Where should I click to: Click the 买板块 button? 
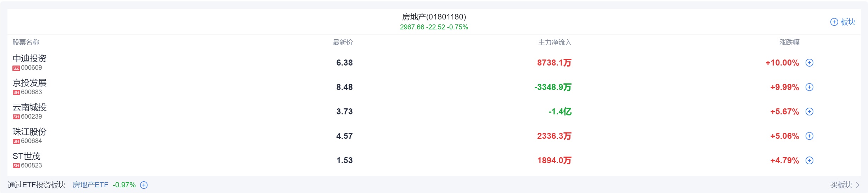pos(841,185)
